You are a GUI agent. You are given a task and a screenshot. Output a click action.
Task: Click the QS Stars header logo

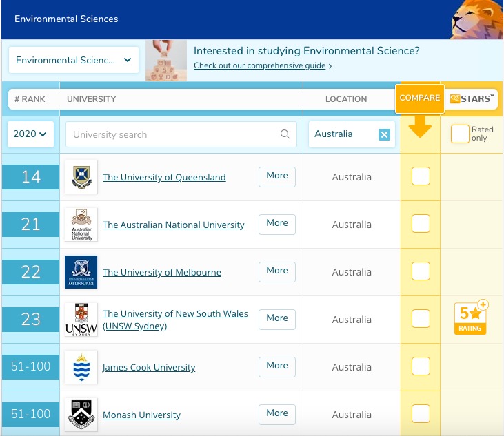point(472,98)
